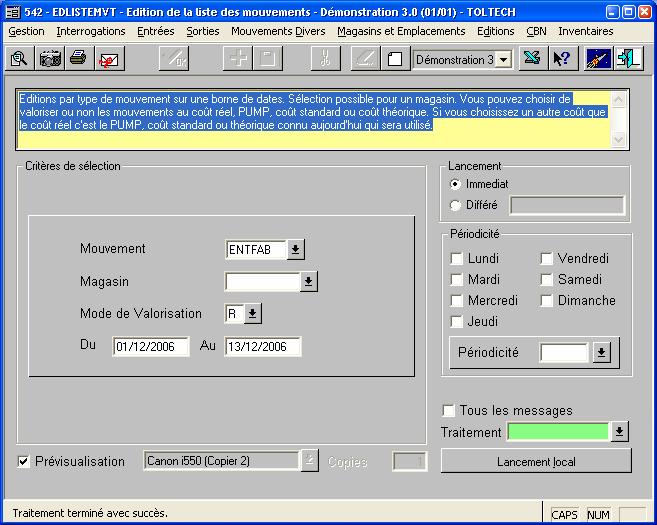Screen dimensions: 657x525
Task: Open the Mouvement dropdown list
Action: (296, 249)
